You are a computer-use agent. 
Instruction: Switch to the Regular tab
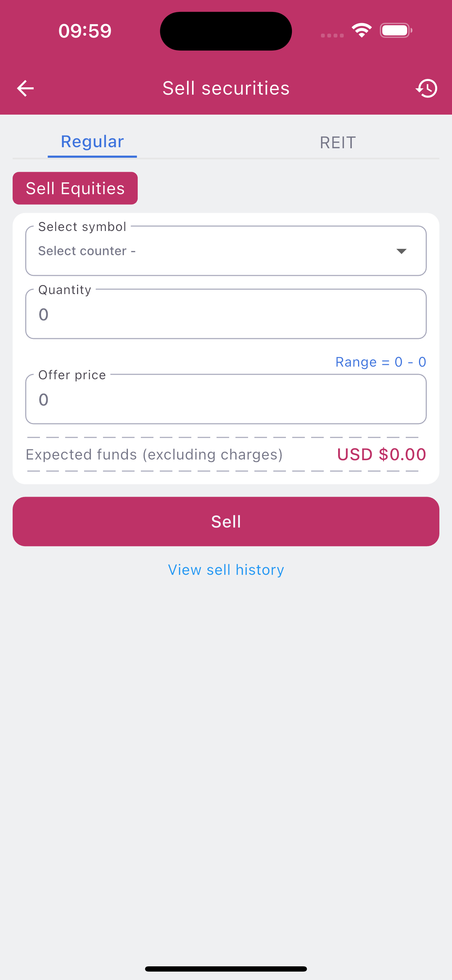pos(93,142)
